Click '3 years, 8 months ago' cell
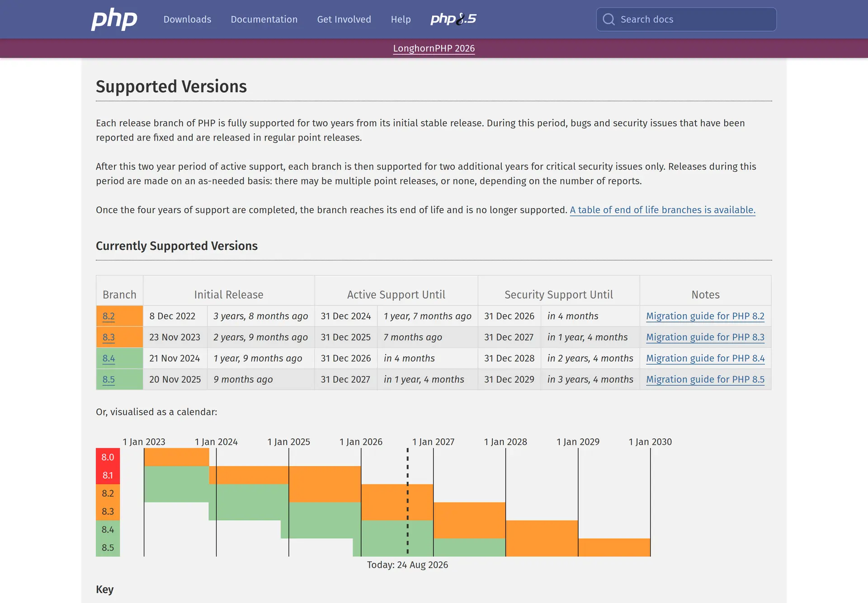 261,316
